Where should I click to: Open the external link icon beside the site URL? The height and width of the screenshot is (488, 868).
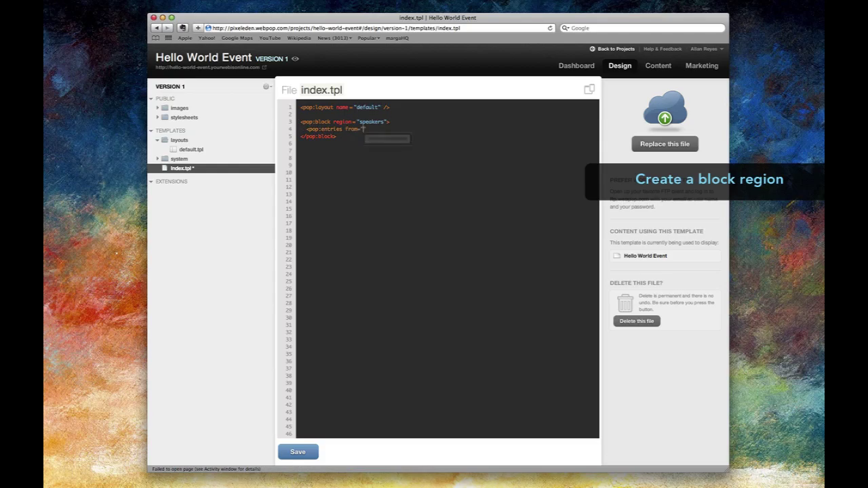tap(264, 67)
